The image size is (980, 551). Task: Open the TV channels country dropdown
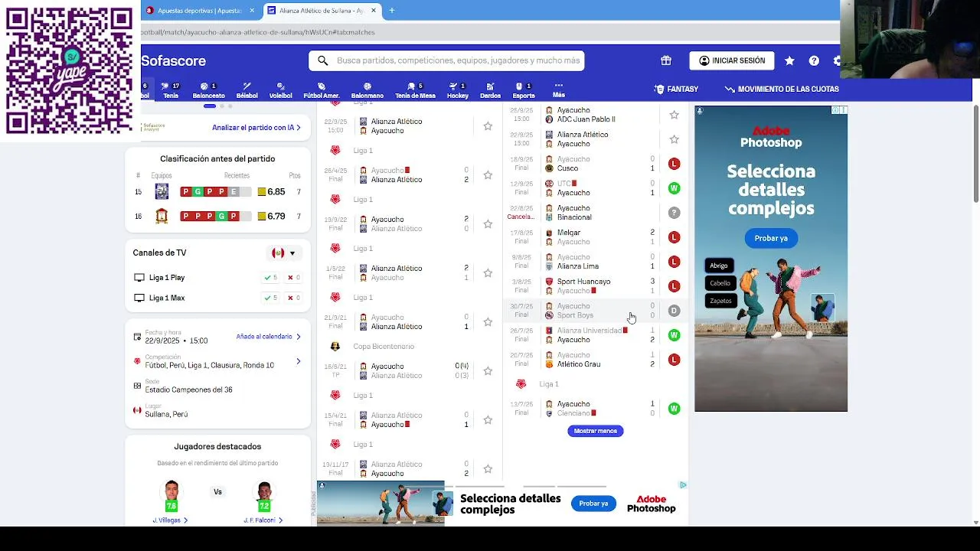pos(283,253)
